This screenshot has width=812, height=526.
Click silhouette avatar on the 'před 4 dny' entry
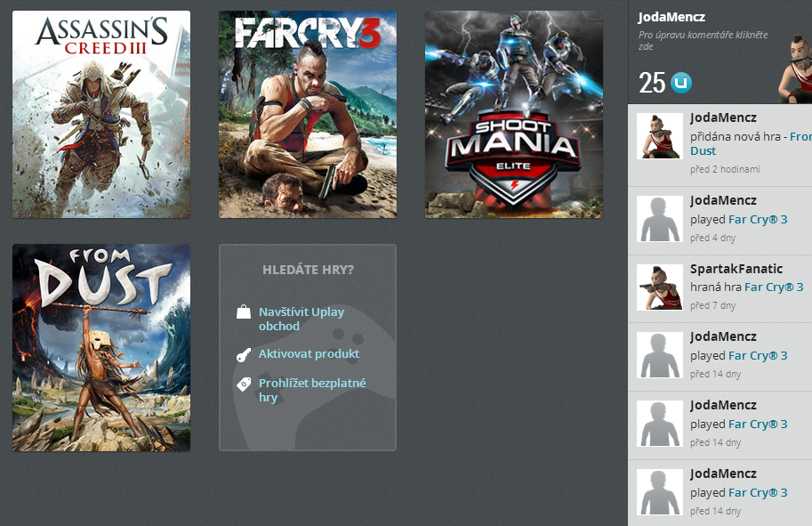[659, 219]
